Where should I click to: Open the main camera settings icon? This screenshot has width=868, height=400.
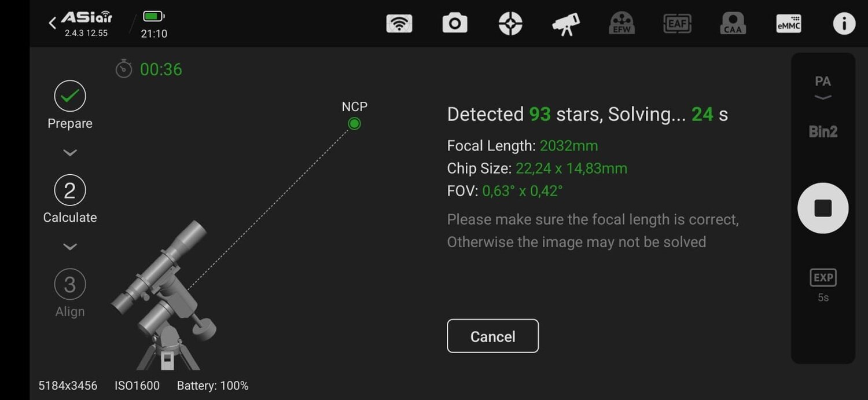pyautogui.click(x=454, y=24)
